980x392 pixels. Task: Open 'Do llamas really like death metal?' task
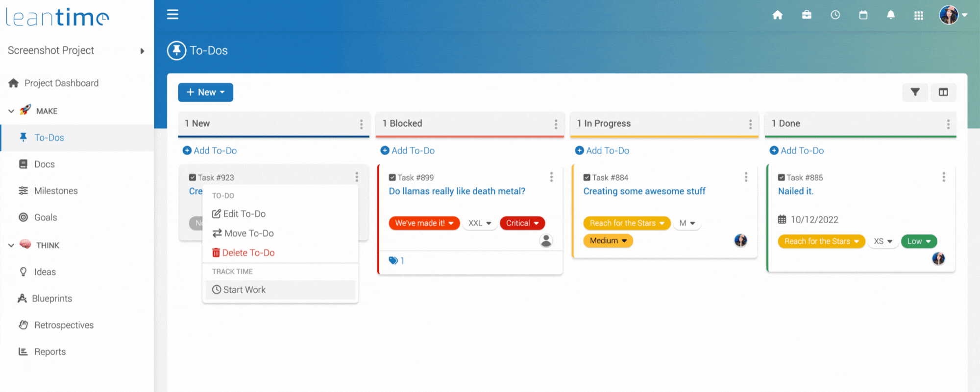[x=457, y=191]
